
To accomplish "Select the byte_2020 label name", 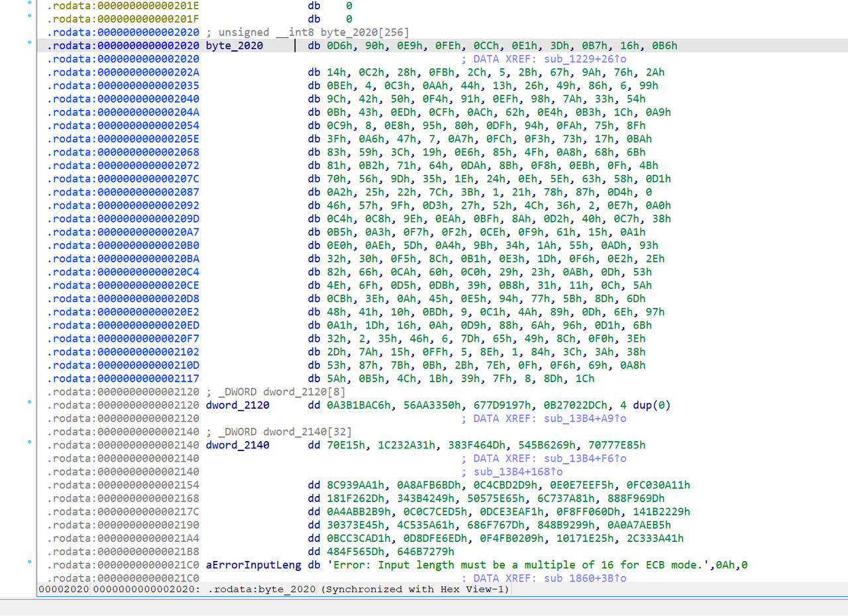I will [235, 46].
